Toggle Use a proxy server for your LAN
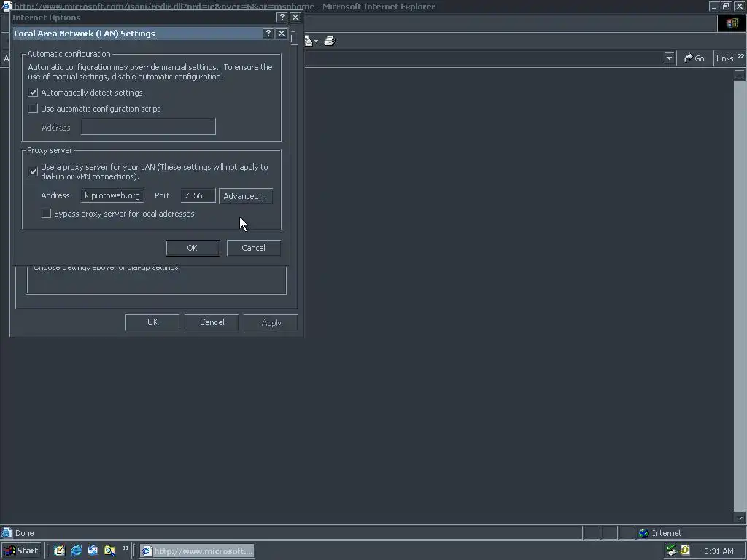 (33, 171)
